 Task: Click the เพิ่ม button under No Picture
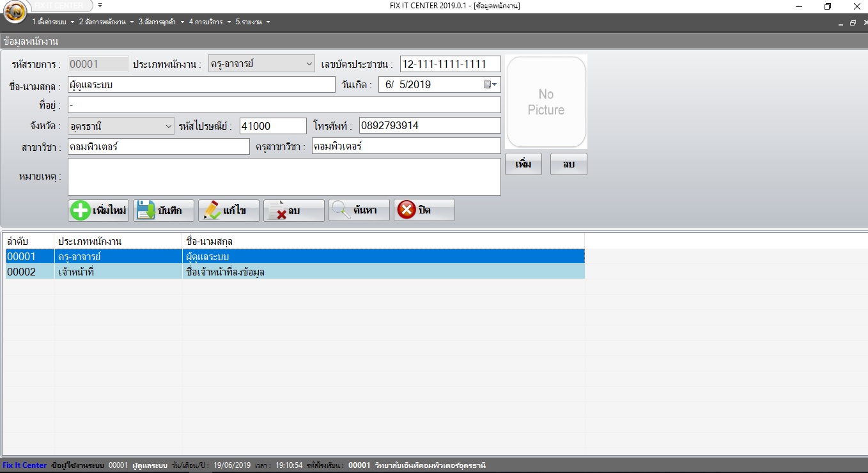pos(523,164)
